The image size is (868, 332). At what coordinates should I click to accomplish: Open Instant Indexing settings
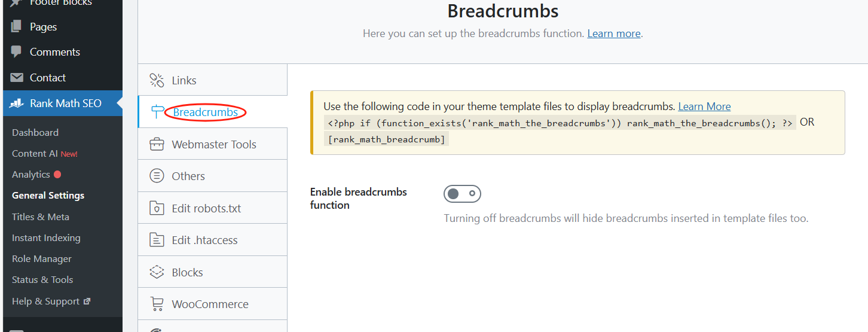click(x=46, y=237)
